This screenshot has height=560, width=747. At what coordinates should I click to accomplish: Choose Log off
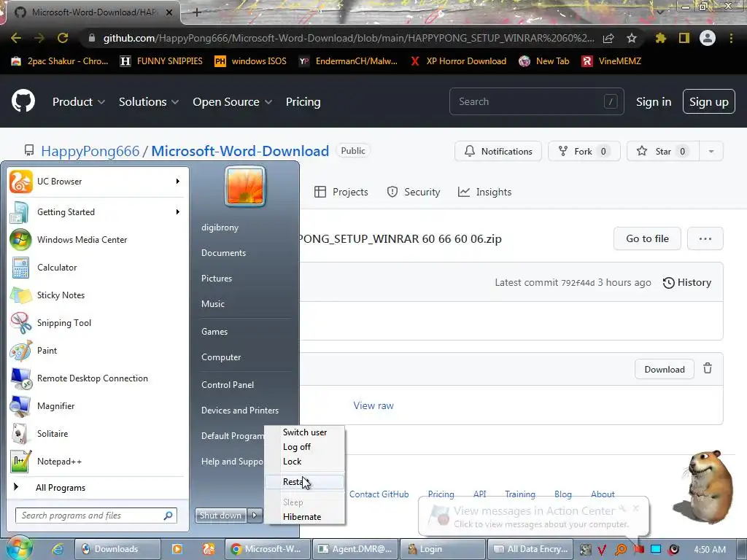click(304, 447)
